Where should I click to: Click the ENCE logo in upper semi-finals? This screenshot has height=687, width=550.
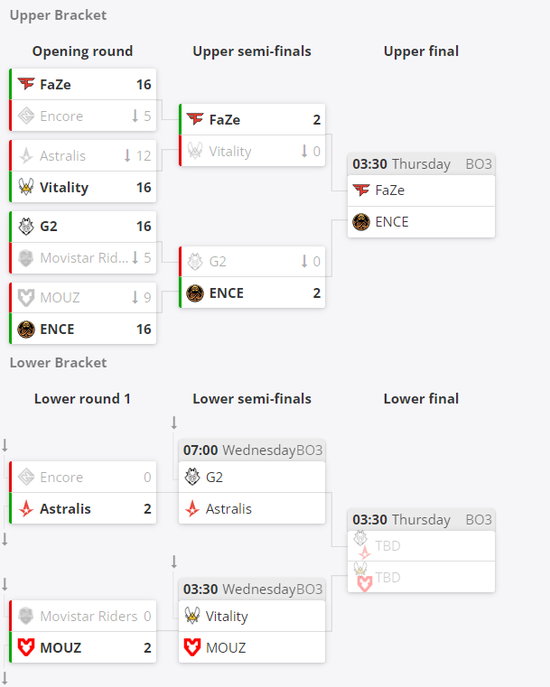point(195,293)
